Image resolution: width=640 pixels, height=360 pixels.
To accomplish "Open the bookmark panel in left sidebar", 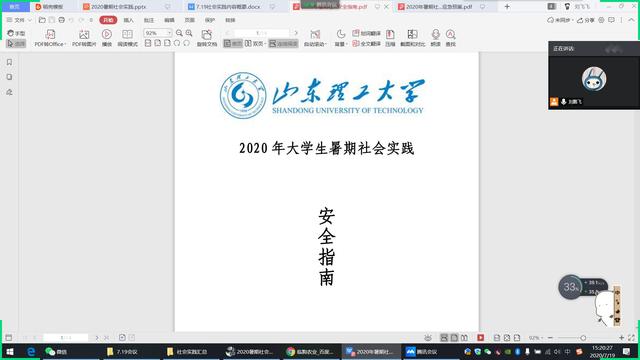I will tap(9, 62).
